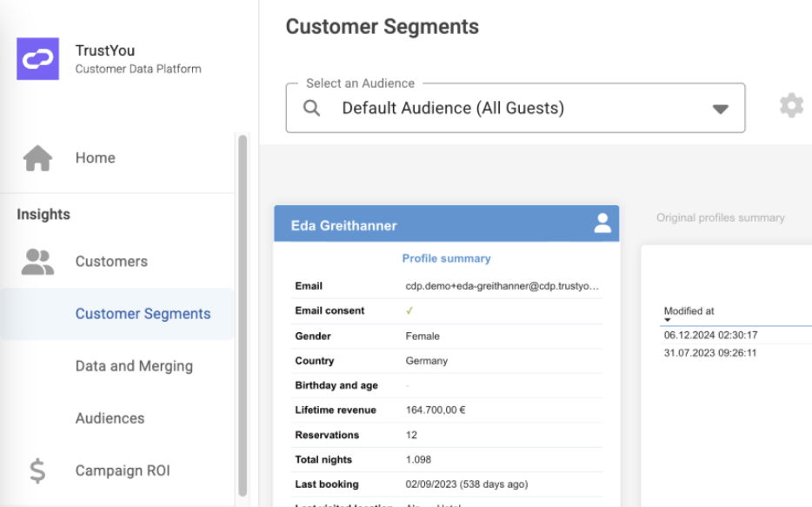Navigate to the Audiences page

pyautogui.click(x=110, y=418)
